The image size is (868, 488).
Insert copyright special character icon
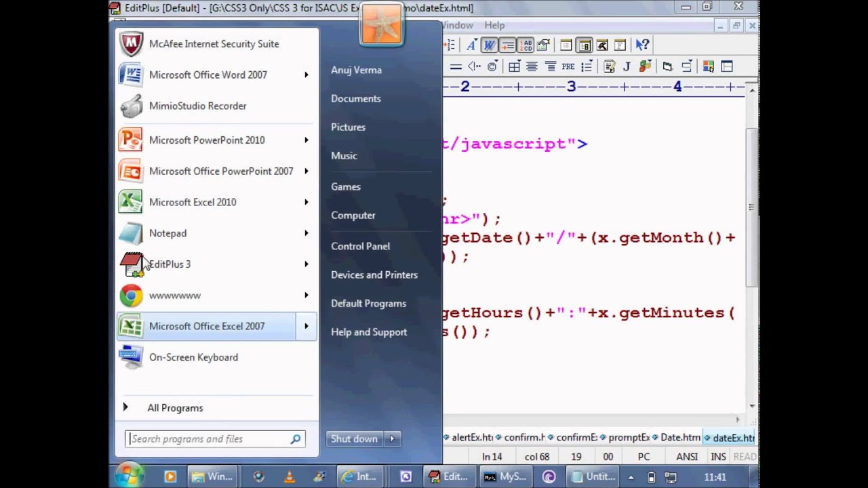(492, 66)
